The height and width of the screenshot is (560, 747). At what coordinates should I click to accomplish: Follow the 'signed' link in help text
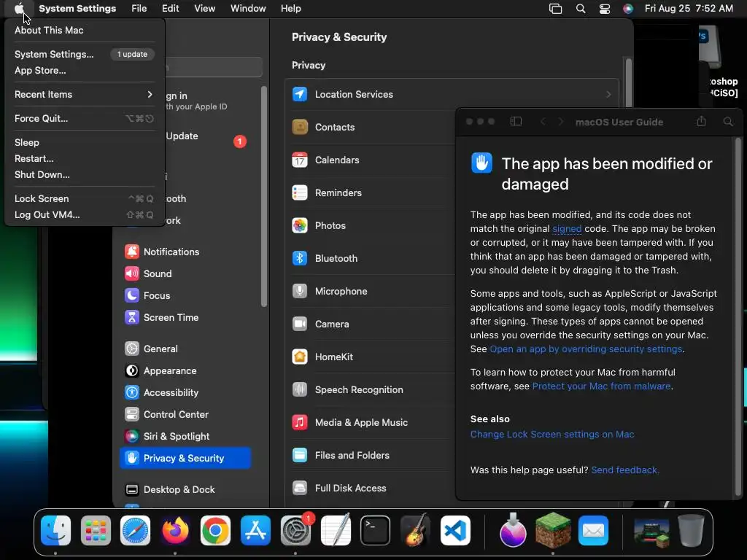click(x=567, y=228)
